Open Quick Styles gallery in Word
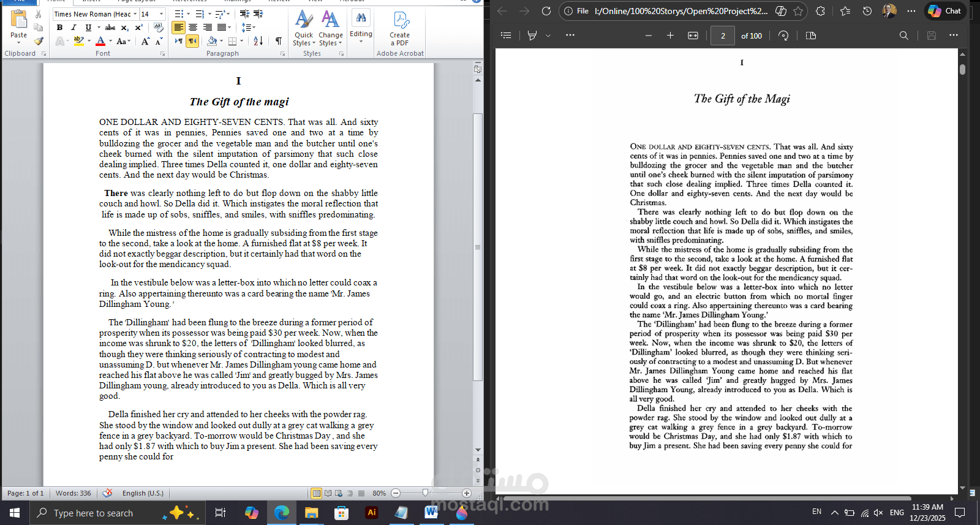 click(303, 29)
